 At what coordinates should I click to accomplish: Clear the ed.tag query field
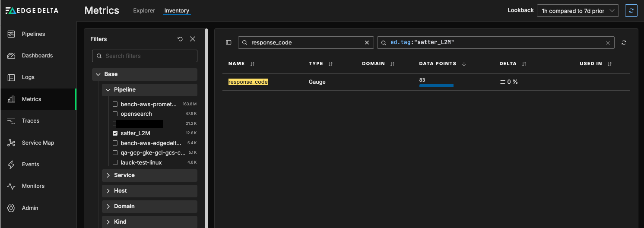point(608,43)
